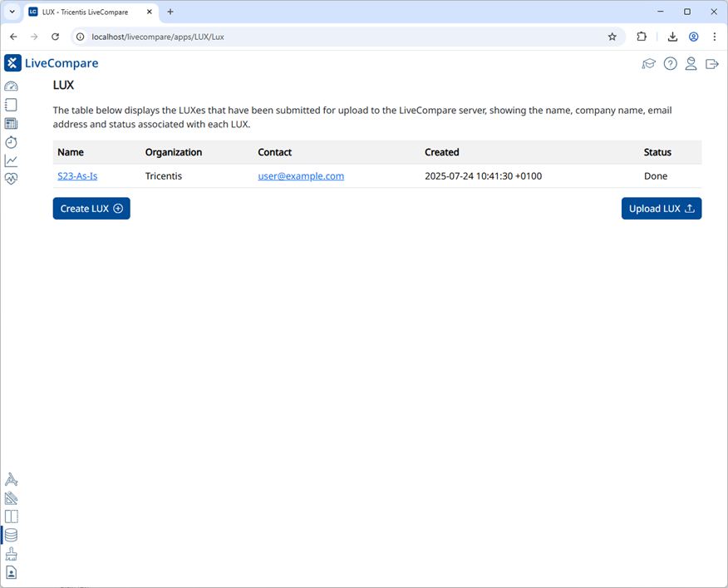Open the browser downloads icon
The image size is (728, 588).
tap(672, 37)
